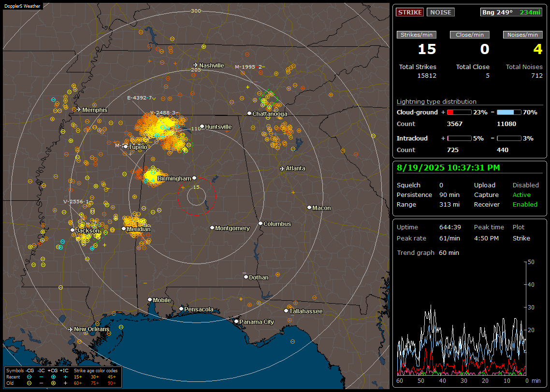Select the Pensacola city marker dot
The image size is (550, 392).
click(181, 308)
